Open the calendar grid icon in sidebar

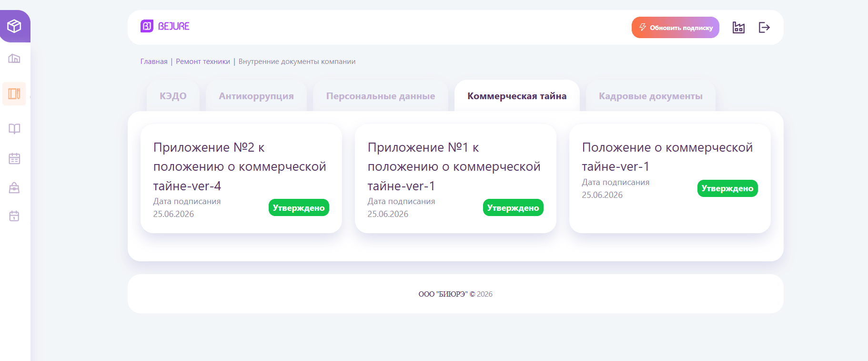coord(14,158)
